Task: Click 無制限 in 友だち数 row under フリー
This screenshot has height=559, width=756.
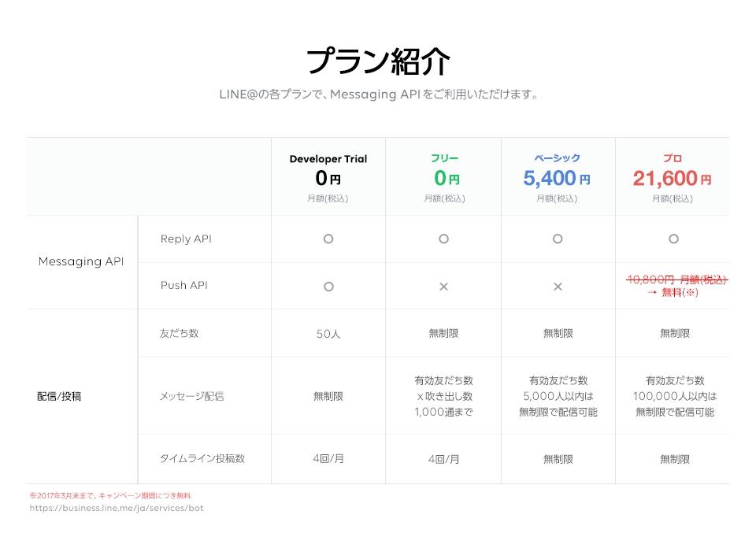Action: tap(443, 333)
